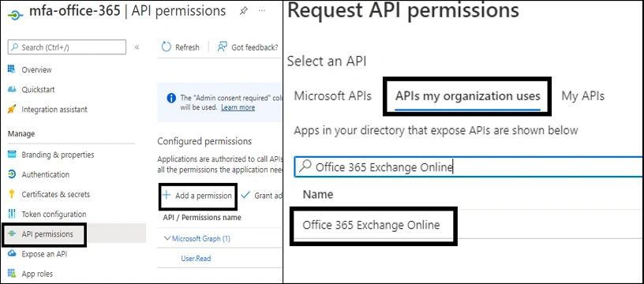This screenshot has width=644, height=284.
Task: Click the Refresh button
Action: 181,47
